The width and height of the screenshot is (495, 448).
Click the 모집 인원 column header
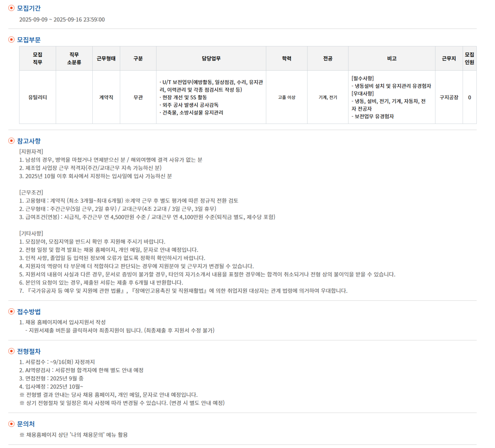tap(470, 58)
